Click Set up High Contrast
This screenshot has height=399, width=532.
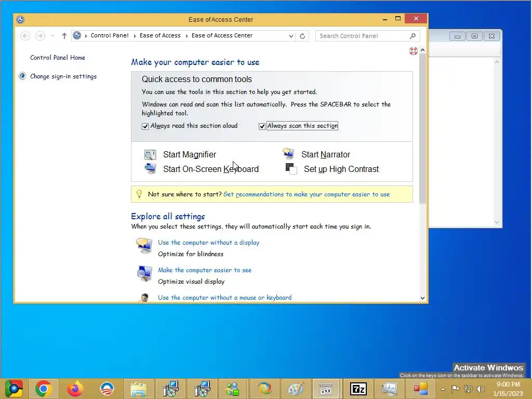pyautogui.click(x=341, y=169)
